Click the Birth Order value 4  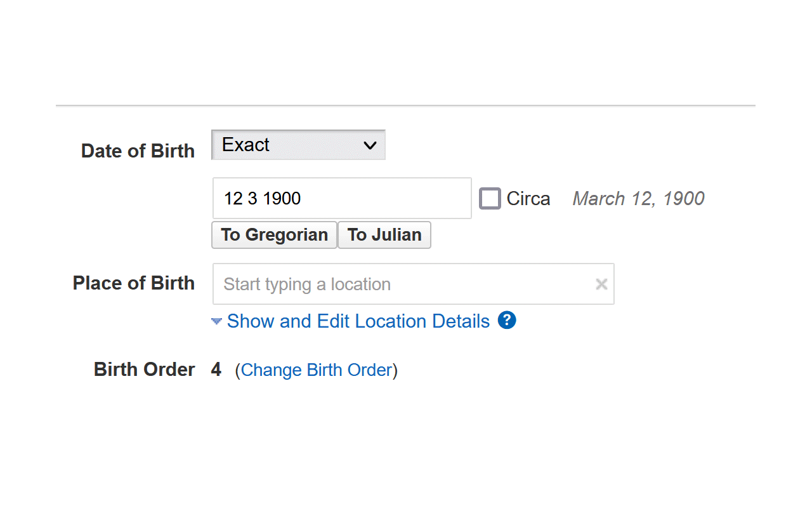(x=216, y=370)
